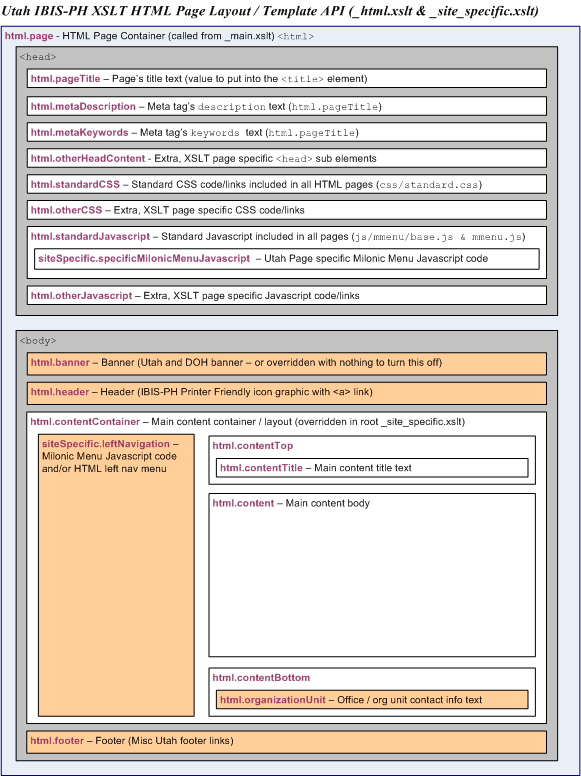The width and height of the screenshot is (581, 776).
Task: Click the html.otherJavascript row
Action: 287,295
